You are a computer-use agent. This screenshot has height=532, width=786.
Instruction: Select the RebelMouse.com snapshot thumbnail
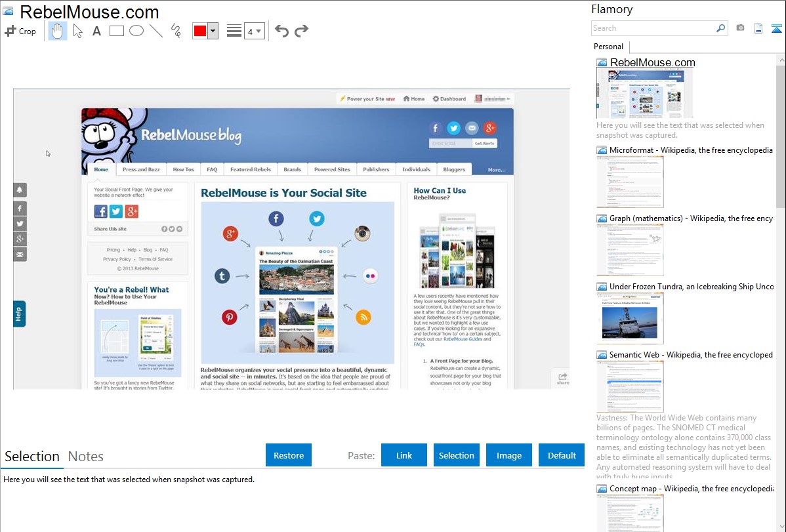645,94
